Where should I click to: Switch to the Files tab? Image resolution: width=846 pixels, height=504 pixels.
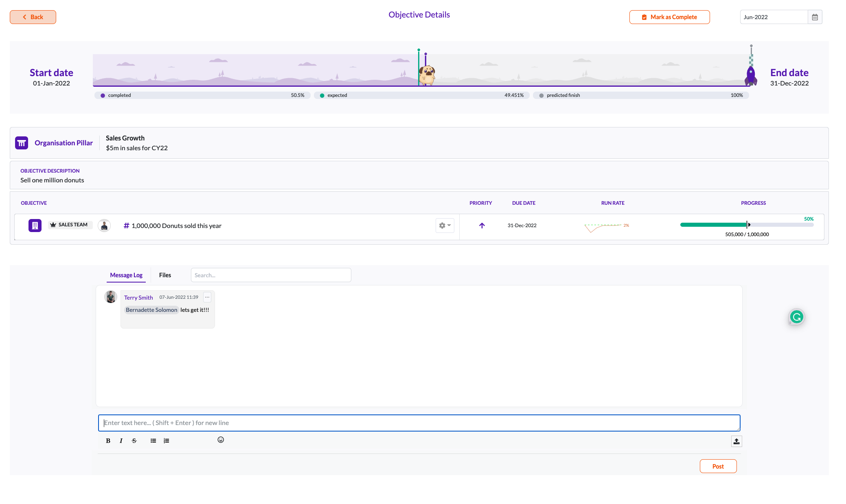pyautogui.click(x=165, y=275)
